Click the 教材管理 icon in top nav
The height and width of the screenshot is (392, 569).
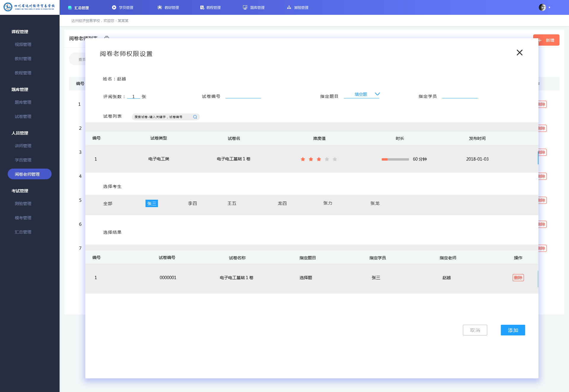pos(160,7)
